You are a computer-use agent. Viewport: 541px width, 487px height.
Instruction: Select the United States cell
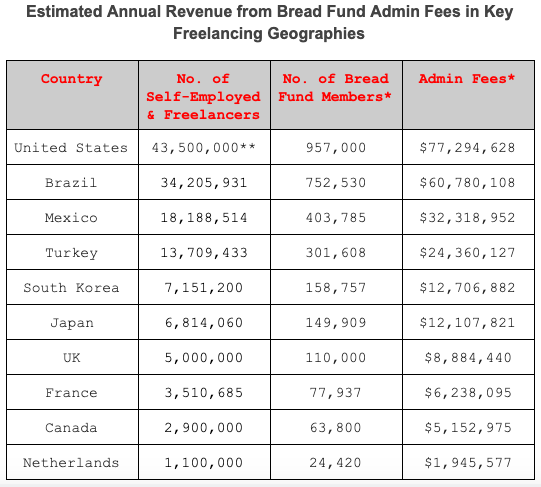click(72, 147)
